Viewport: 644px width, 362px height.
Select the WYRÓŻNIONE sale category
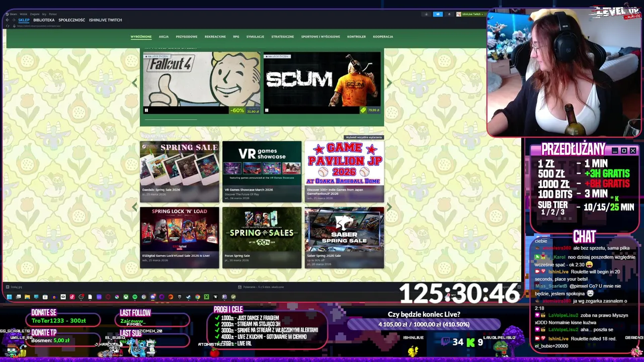(141, 37)
